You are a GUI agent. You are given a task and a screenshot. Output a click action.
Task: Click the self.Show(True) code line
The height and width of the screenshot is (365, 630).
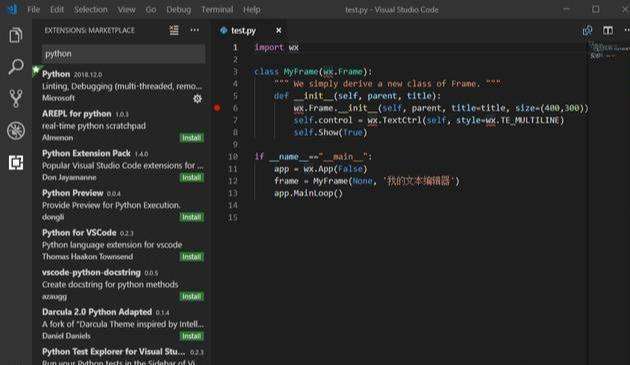[330, 132]
